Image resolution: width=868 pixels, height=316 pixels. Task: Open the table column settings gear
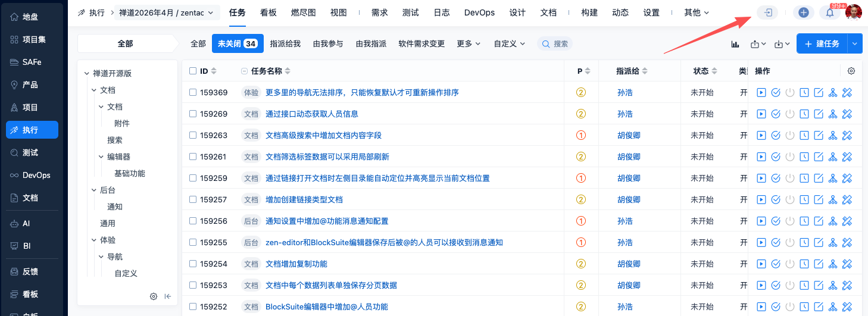click(851, 71)
